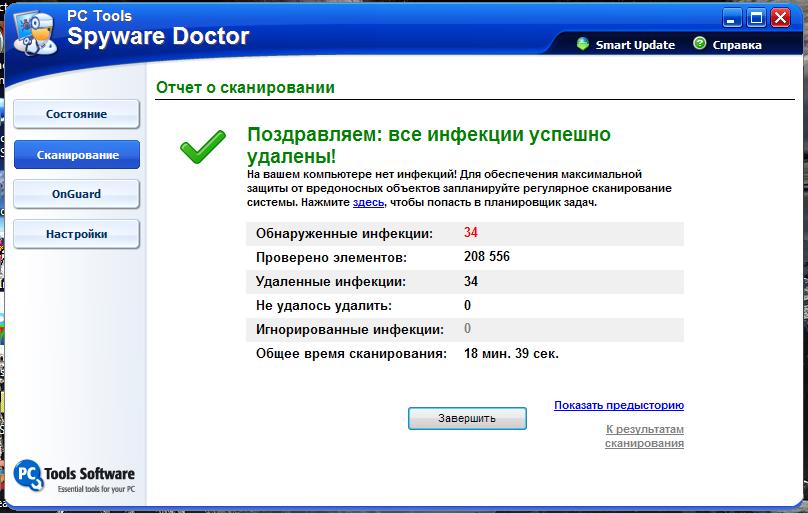Close the Spyware Doctor window
Screen dimensions: 808x513
780,19
